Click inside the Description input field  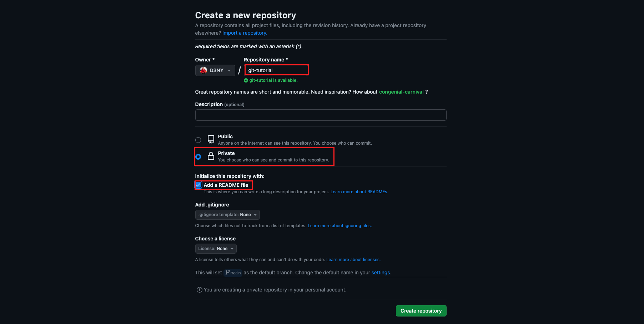(321, 115)
